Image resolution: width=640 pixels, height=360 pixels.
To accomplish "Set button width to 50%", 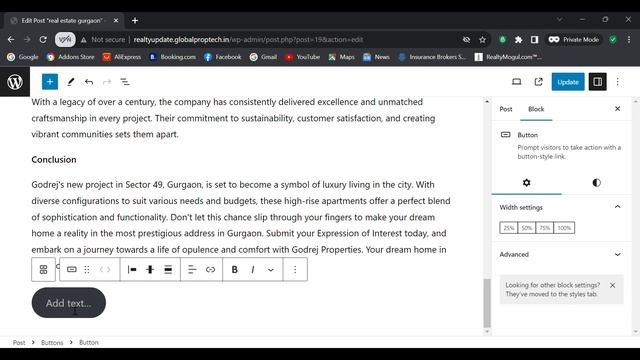I will point(527,228).
